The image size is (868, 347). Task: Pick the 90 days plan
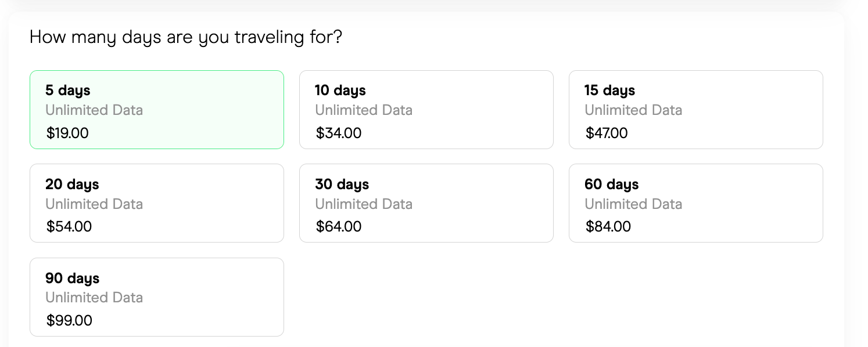156,297
